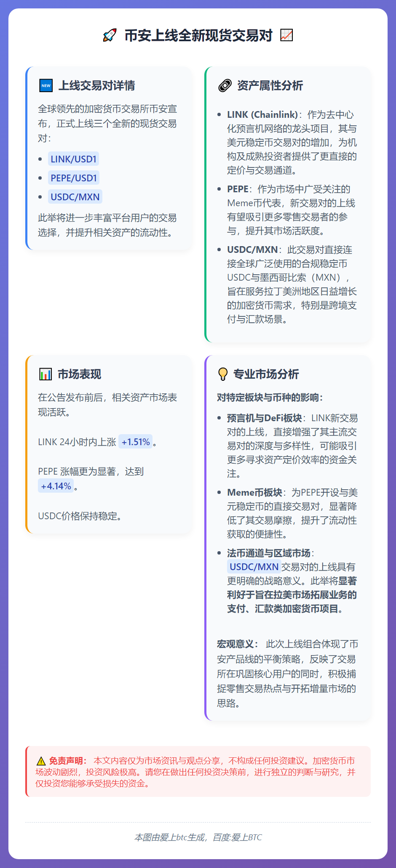Screen dimensions: 396x868
Task: Click the bold label LINK (Chainlink)
Action: coord(262,114)
